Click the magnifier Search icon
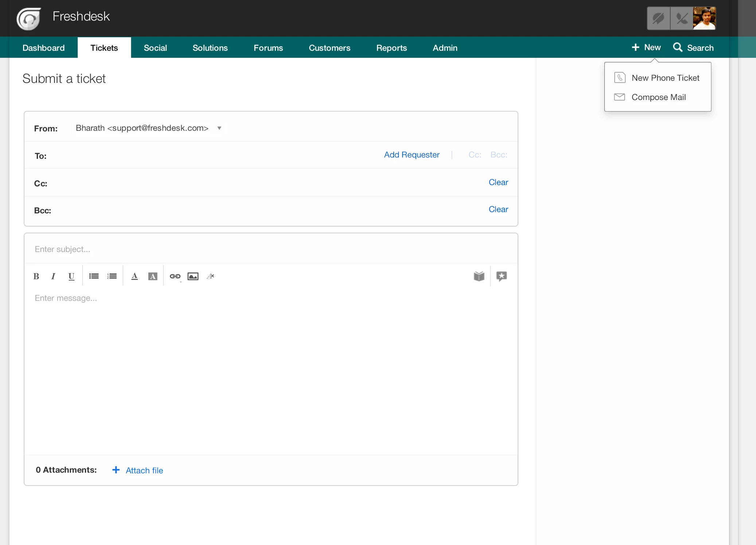 [678, 47]
